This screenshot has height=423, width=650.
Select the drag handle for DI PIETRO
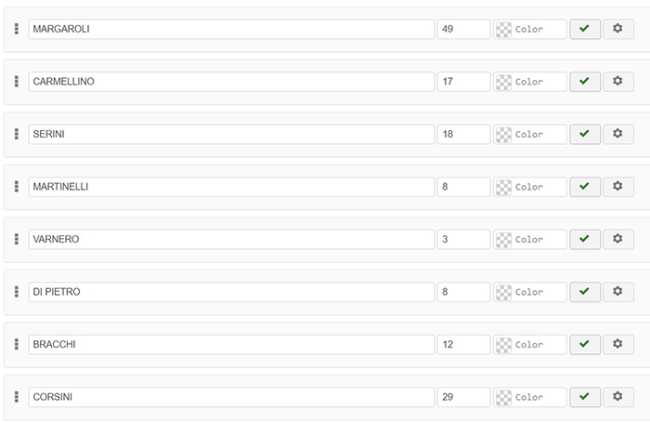(x=17, y=292)
